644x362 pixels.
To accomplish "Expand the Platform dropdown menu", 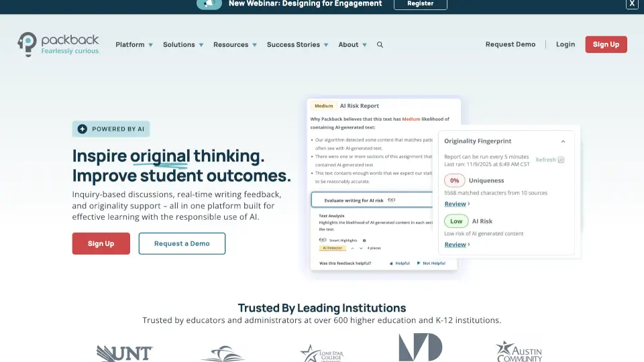I will (x=134, y=45).
